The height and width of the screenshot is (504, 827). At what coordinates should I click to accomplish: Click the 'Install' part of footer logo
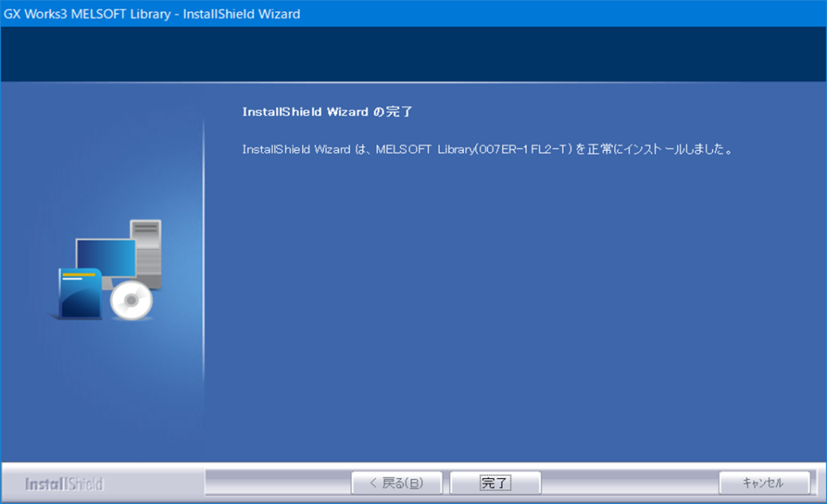tap(46, 484)
